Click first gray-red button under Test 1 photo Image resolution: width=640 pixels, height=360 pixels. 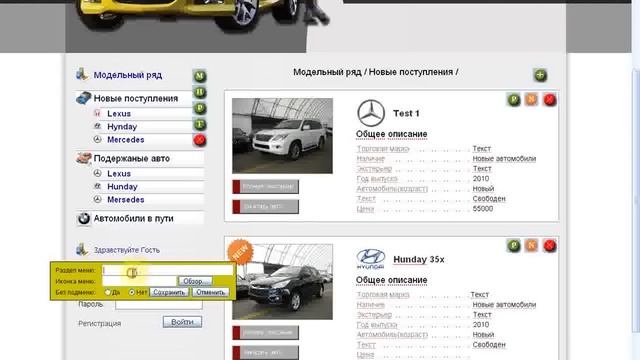(x=265, y=187)
